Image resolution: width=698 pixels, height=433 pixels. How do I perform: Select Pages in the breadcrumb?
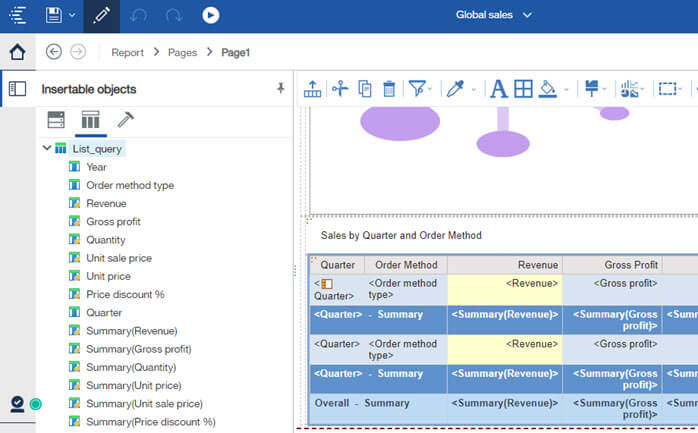pyautogui.click(x=183, y=53)
